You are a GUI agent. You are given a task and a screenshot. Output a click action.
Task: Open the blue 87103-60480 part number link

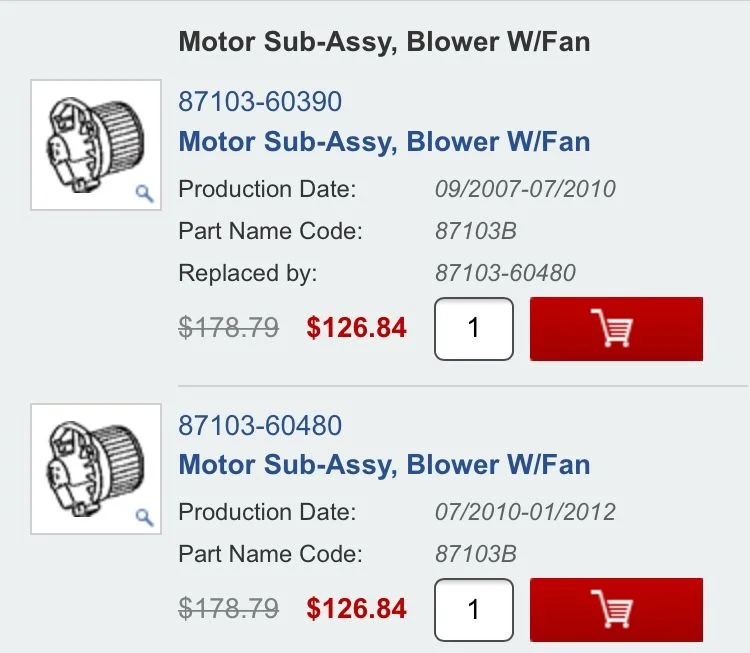[x=260, y=425]
